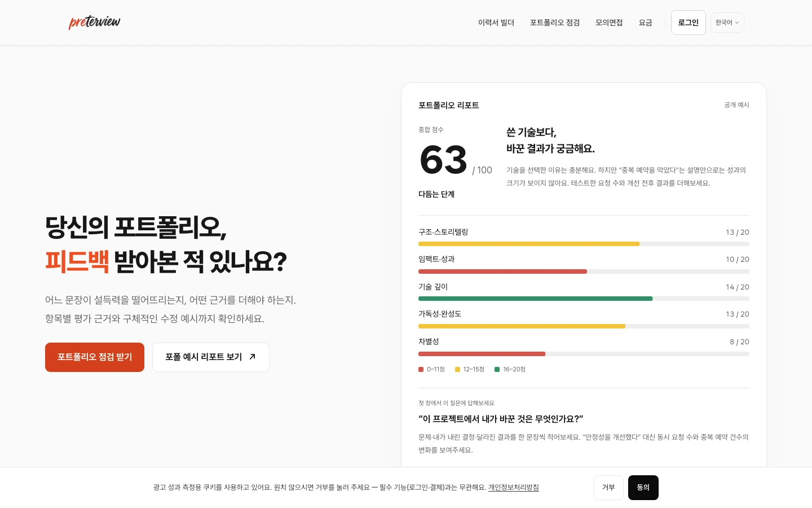Image resolution: width=812 pixels, height=508 pixels.
Task: Go to 포트폴리오 점검 in the navigation
Action: click(x=555, y=23)
